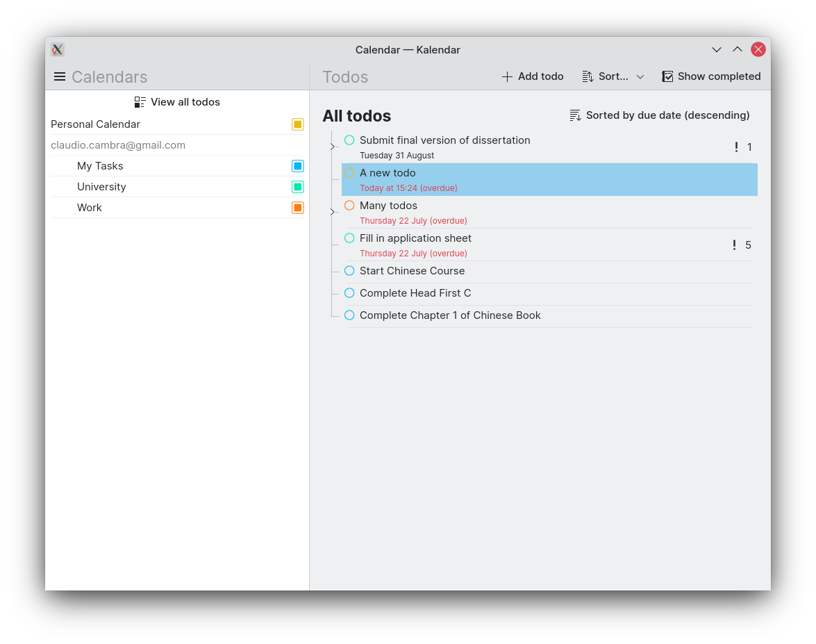Expand subtasks of 'Submit final version of dissertation'
This screenshot has height=644, width=816.
click(333, 147)
